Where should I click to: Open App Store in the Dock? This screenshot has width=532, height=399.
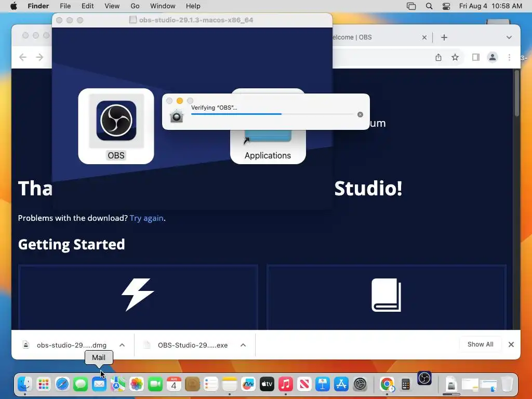click(x=341, y=384)
